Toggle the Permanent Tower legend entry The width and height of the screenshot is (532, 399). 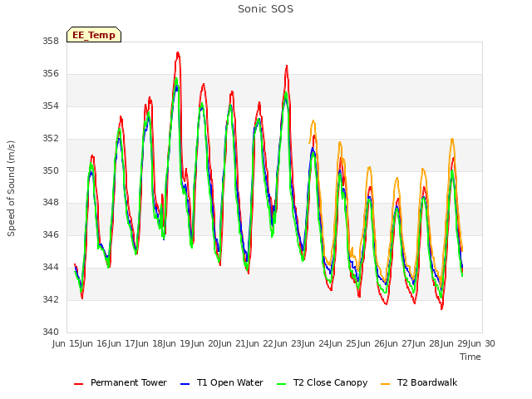tap(121, 382)
